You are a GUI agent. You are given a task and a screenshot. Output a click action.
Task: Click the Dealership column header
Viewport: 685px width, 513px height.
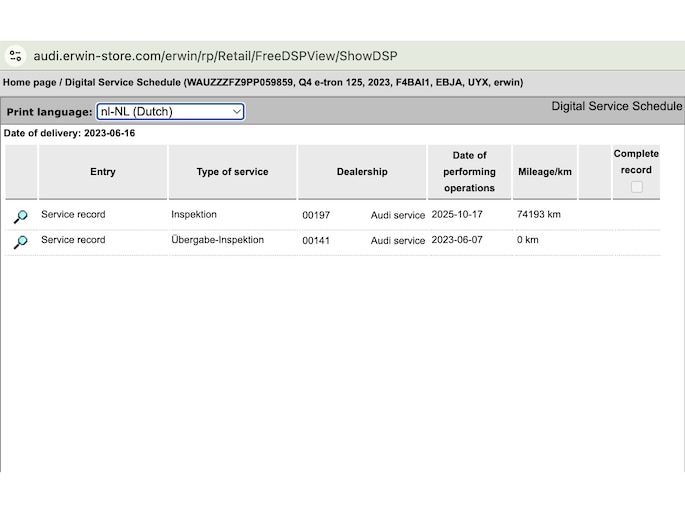point(362,172)
